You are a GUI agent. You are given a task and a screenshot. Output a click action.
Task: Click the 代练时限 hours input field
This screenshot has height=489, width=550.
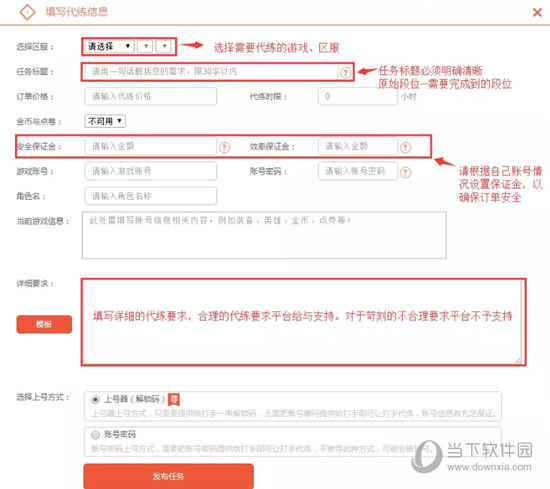(358, 96)
